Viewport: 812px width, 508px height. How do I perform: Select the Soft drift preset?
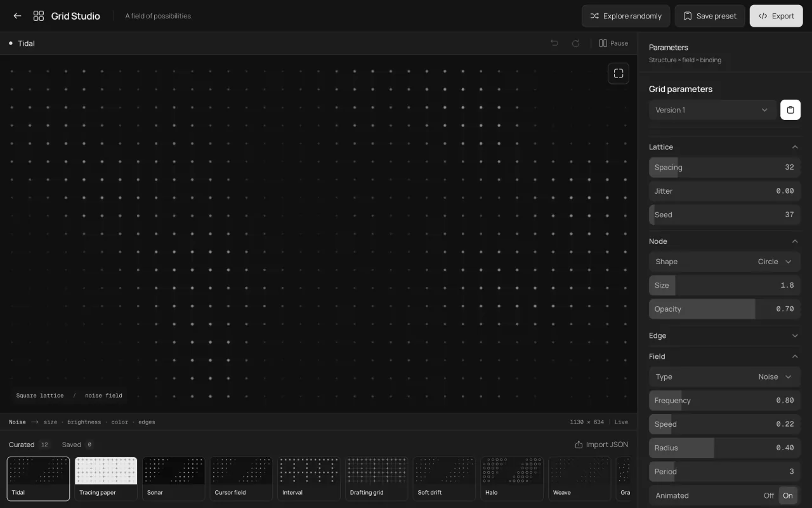444,479
